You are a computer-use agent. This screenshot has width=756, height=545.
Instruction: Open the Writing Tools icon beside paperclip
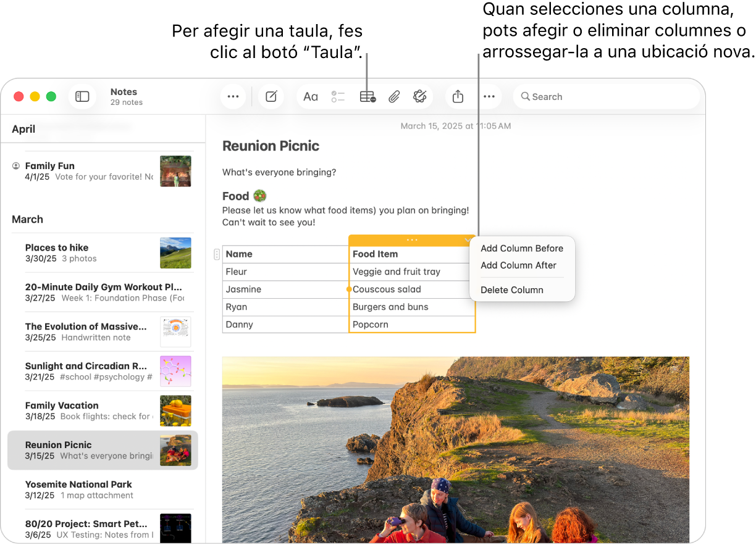pyautogui.click(x=420, y=96)
